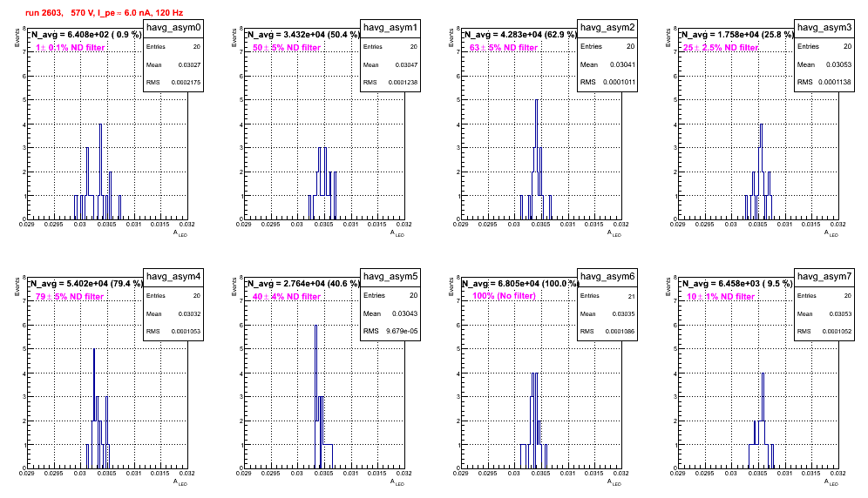
Task: Click Entries value 21 in havg_asym6 box
Action: [632, 297]
